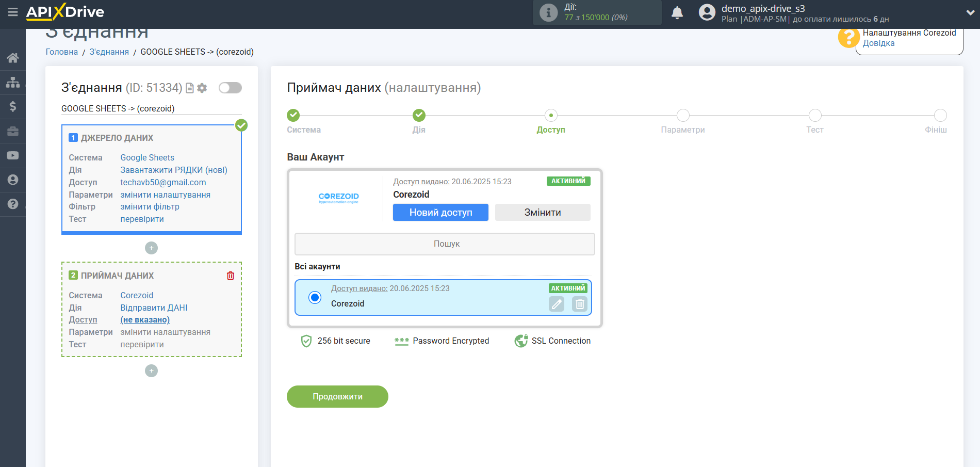The height and width of the screenshot is (467, 980).
Task: Open the profile sidebar icon
Action: (x=13, y=180)
